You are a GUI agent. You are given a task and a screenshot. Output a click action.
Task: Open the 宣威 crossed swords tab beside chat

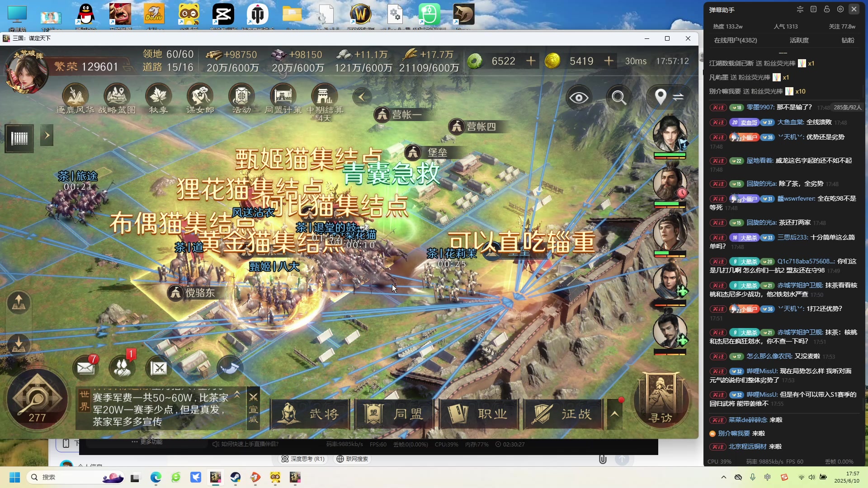(x=253, y=408)
